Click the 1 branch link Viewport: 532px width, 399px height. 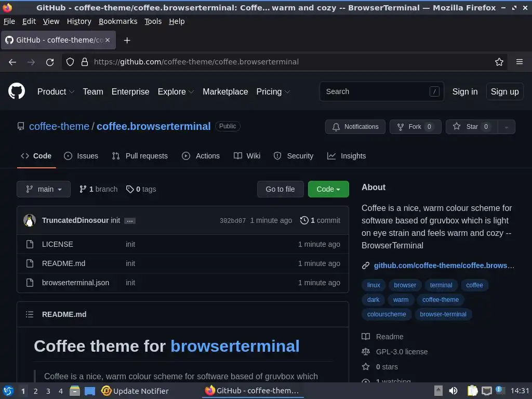[x=98, y=189]
